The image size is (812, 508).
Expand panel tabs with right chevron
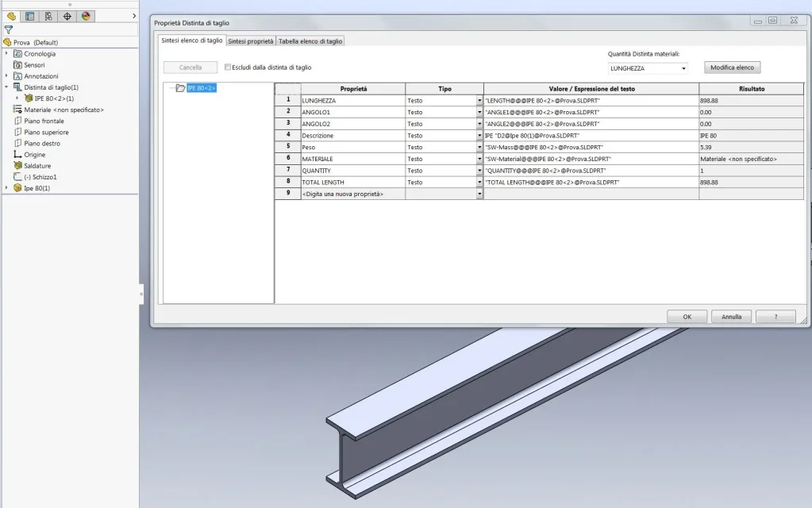point(134,16)
